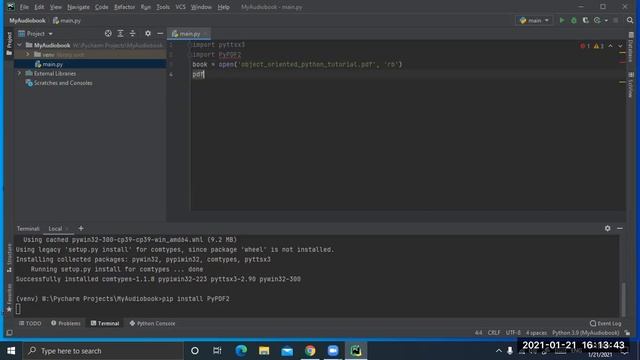Open the Terminal tool window button
This screenshot has width=640, height=360.
(x=105, y=323)
